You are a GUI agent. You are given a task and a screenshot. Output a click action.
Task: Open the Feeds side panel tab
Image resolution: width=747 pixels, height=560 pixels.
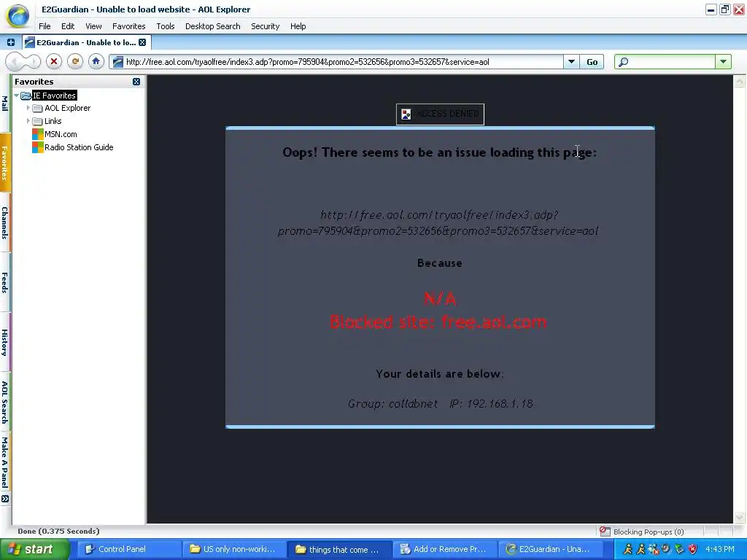coord(5,282)
